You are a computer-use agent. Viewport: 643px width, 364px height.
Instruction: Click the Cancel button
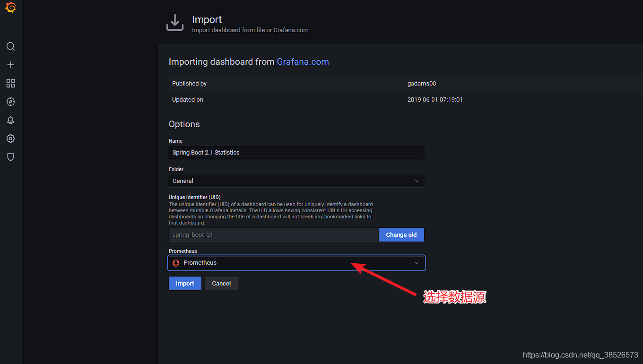(x=221, y=284)
